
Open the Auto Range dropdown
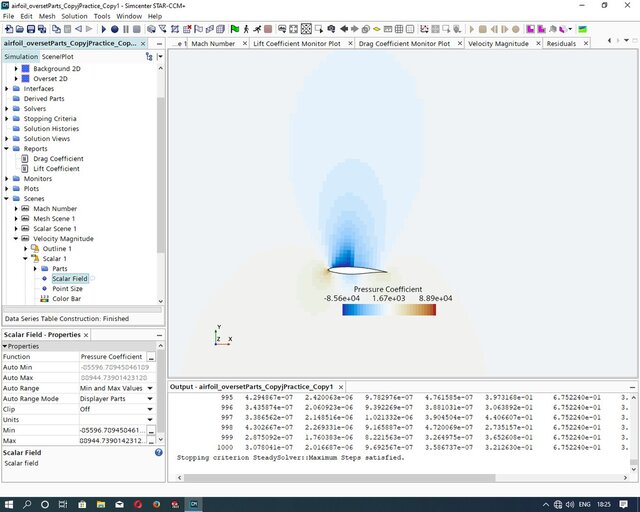click(150, 388)
